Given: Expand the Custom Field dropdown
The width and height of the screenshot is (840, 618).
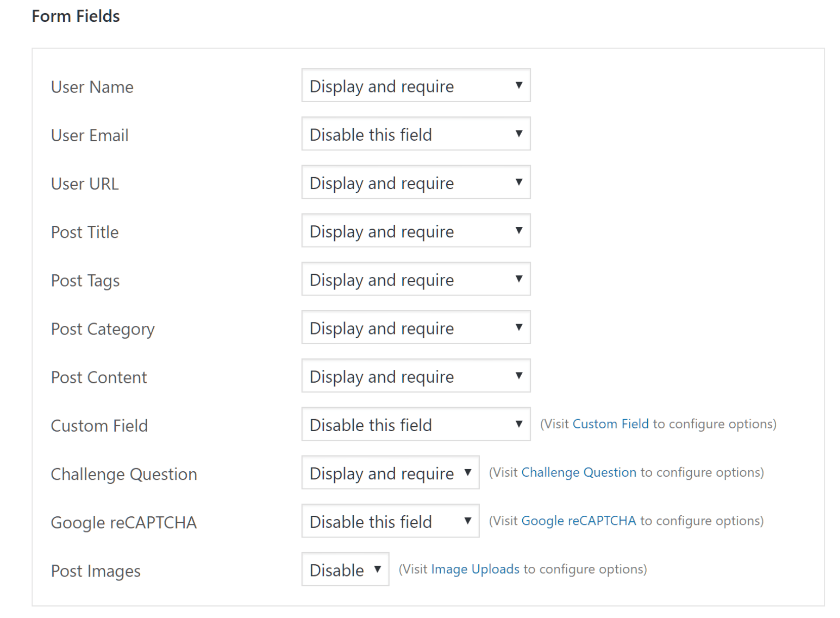Looking at the screenshot, I should (416, 424).
